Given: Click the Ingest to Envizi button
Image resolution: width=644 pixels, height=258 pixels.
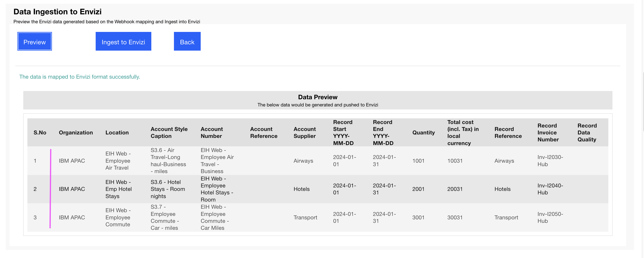Looking at the screenshot, I should click(x=123, y=41).
